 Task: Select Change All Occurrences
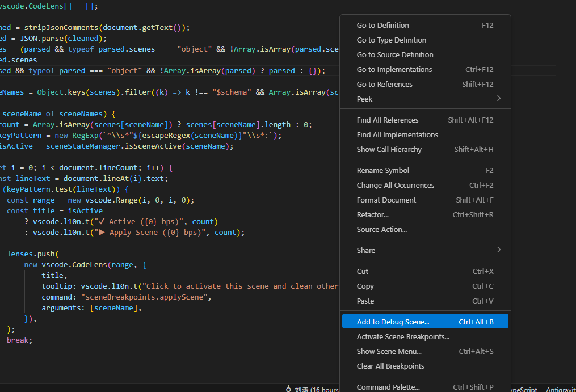425,185
